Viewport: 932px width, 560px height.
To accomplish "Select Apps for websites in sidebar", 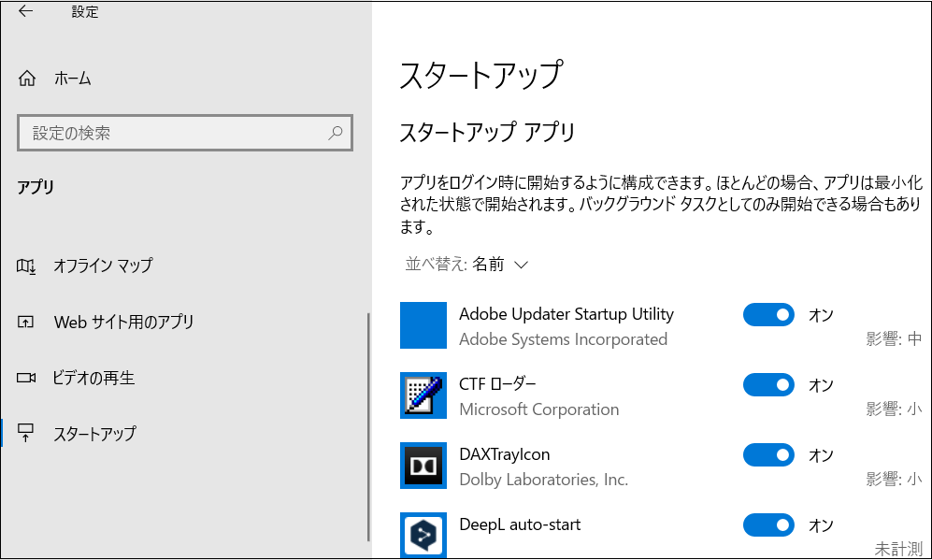I will (x=123, y=323).
